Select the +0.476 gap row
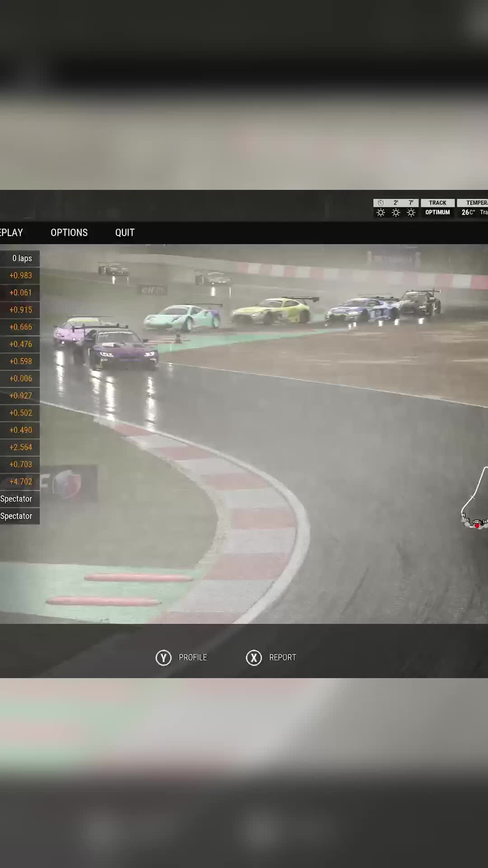The image size is (488, 868). pyautogui.click(x=20, y=344)
